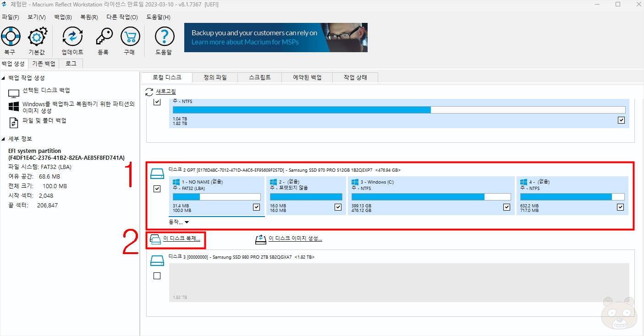Viewport: 644px width, 336px height.
Task: Collapse the 백업 작업 생성 section
Action: 4,78
